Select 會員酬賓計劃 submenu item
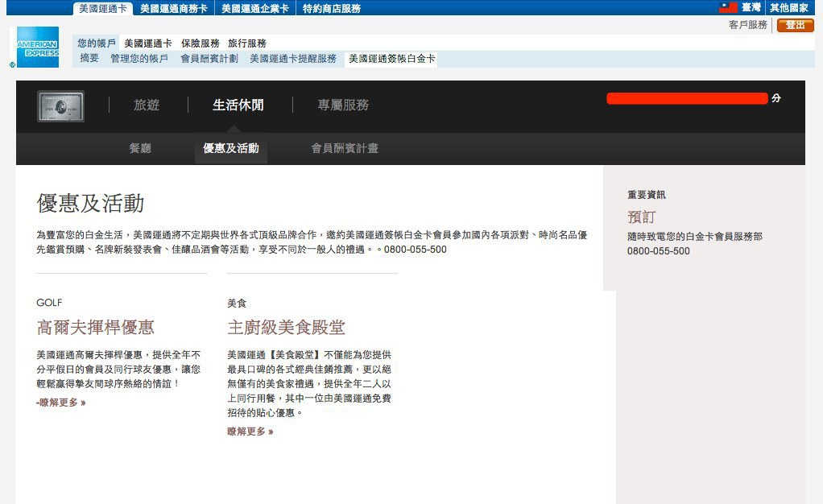The image size is (823, 504). click(209, 58)
